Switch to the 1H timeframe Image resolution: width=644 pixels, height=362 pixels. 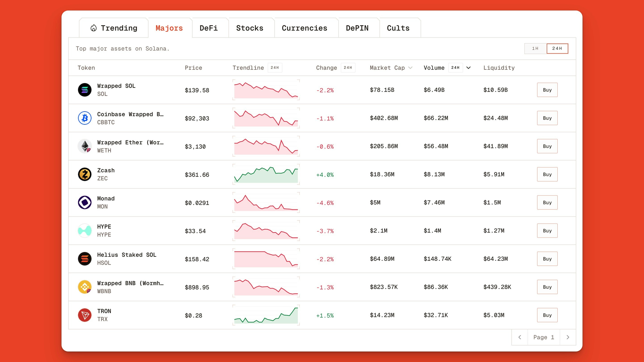(x=535, y=48)
